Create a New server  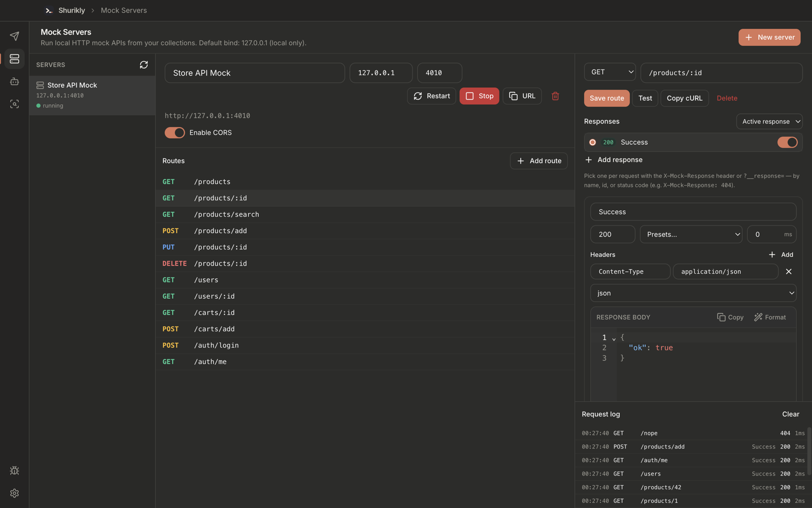769,37
